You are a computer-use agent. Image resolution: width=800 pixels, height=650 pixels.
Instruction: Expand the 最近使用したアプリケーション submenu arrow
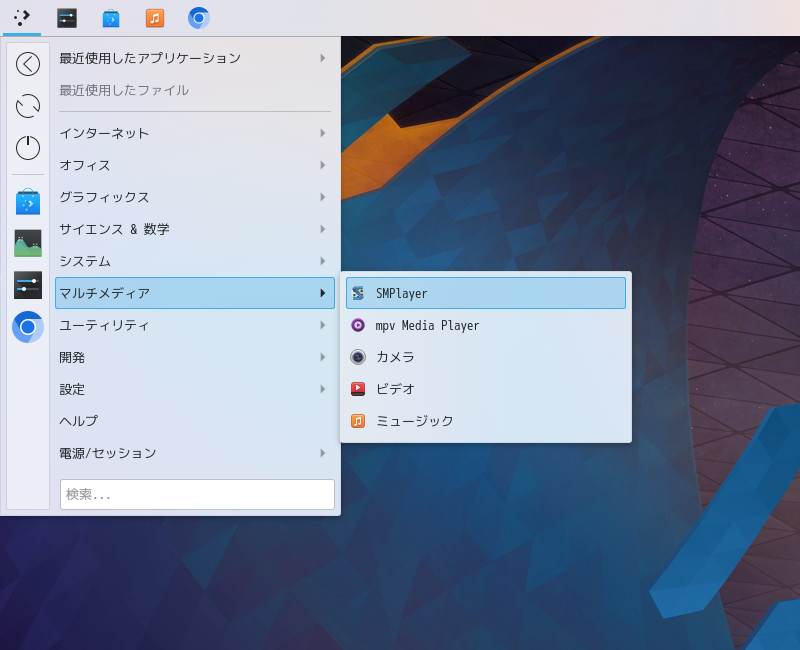pos(323,58)
